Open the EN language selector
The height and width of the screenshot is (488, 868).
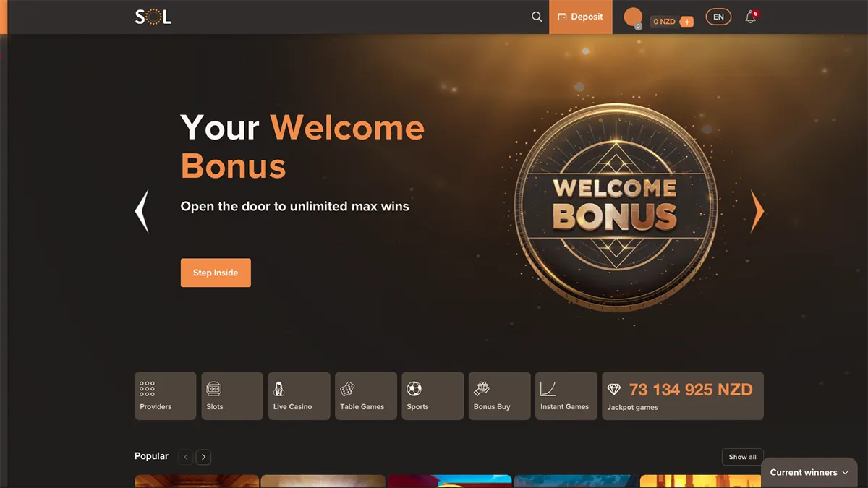[x=718, y=17]
